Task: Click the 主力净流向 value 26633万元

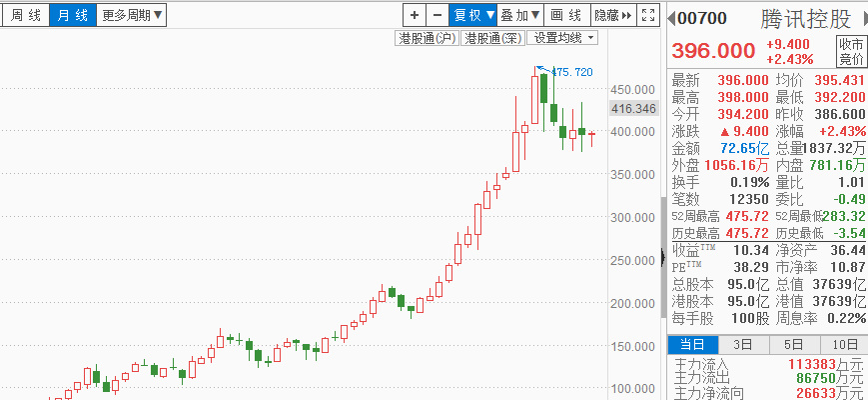Action: tap(829, 393)
